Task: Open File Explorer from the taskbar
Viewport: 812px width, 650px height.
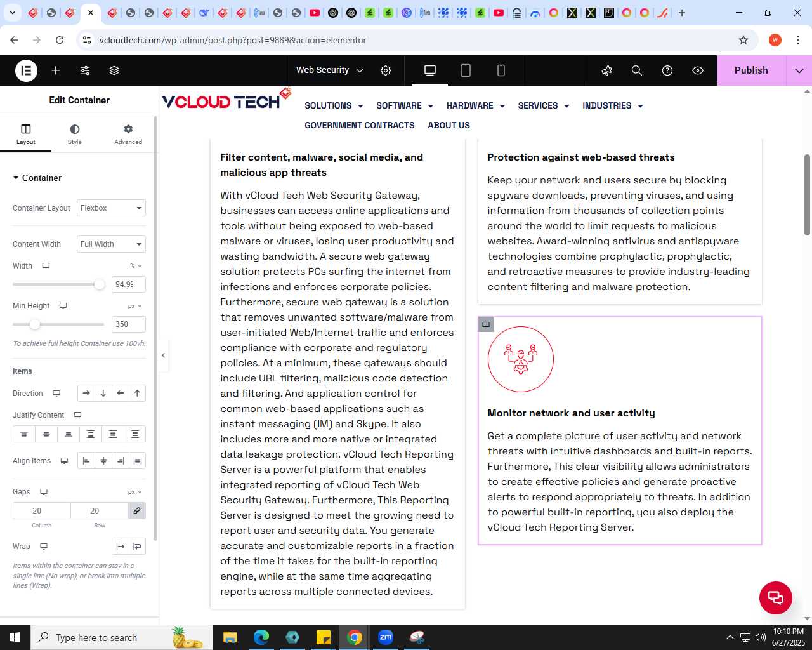Action: click(230, 637)
